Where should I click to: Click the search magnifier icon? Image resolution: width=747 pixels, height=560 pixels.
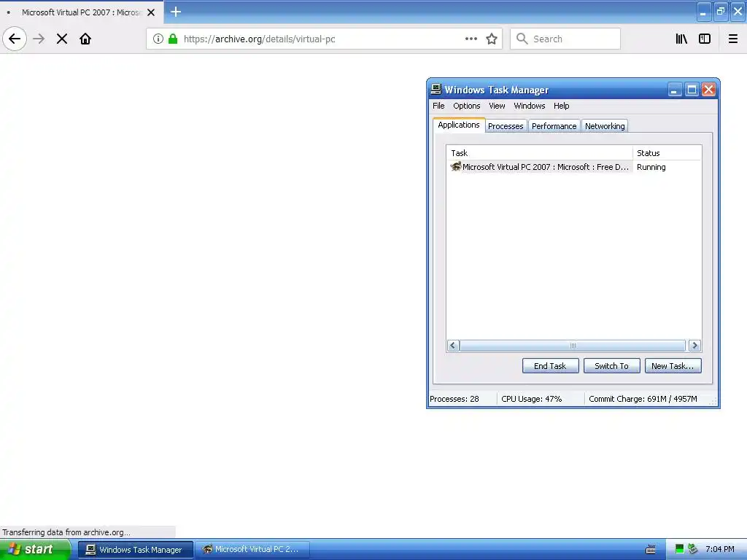[522, 39]
